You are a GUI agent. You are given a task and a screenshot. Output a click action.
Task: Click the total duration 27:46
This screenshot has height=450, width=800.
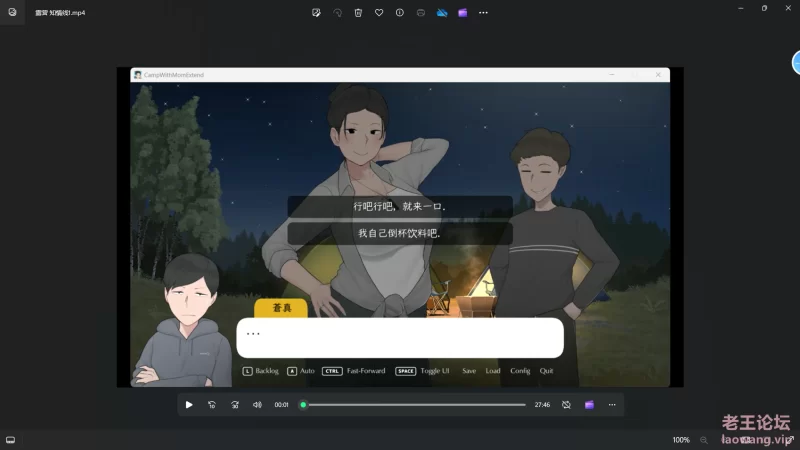coord(542,405)
